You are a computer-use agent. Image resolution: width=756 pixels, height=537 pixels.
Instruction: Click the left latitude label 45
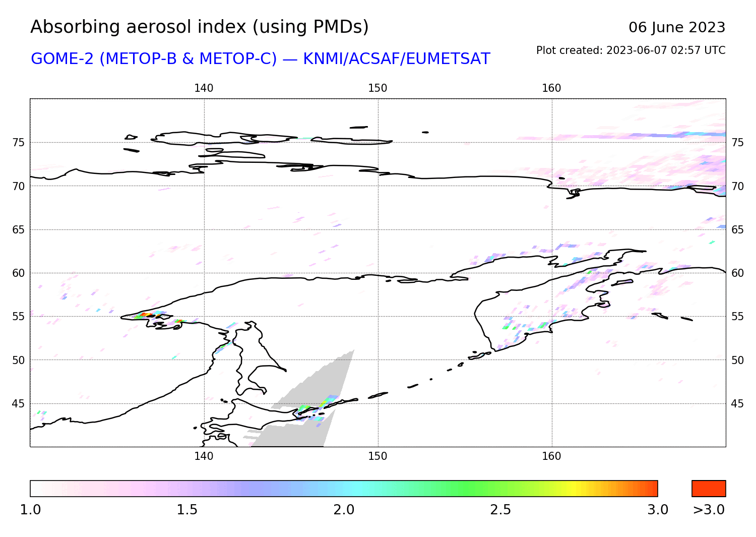pos(18,403)
